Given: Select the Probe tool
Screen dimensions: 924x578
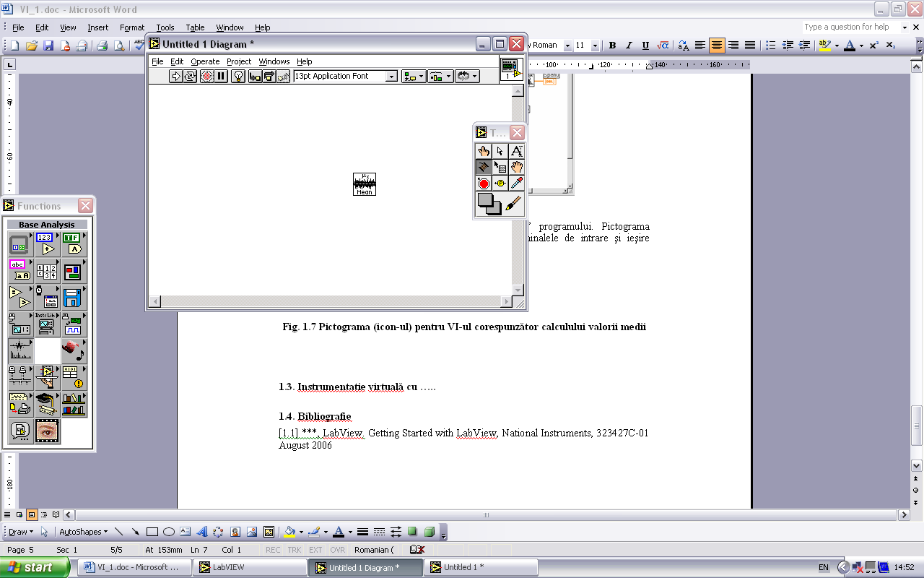Looking at the screenshot, I should pos(500,184).
